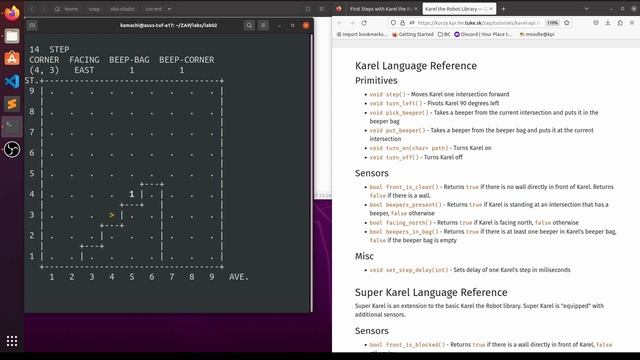
Task: Click the 'bool beepers_present()' code text
Action: click(405, 204)
